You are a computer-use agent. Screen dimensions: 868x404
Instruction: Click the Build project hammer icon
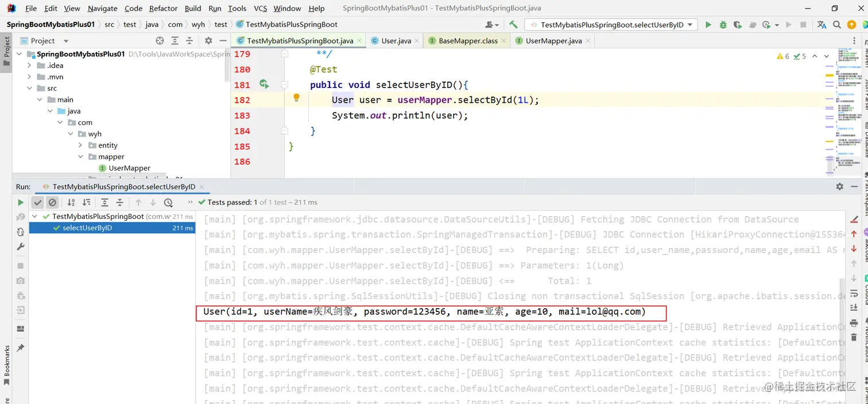tap(513, 25)
